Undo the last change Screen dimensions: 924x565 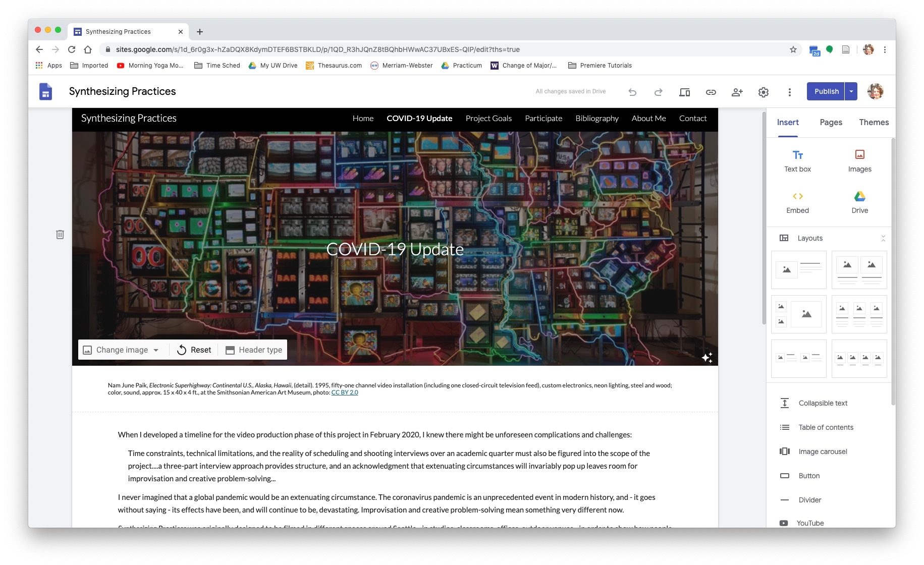tap(632, 92)
